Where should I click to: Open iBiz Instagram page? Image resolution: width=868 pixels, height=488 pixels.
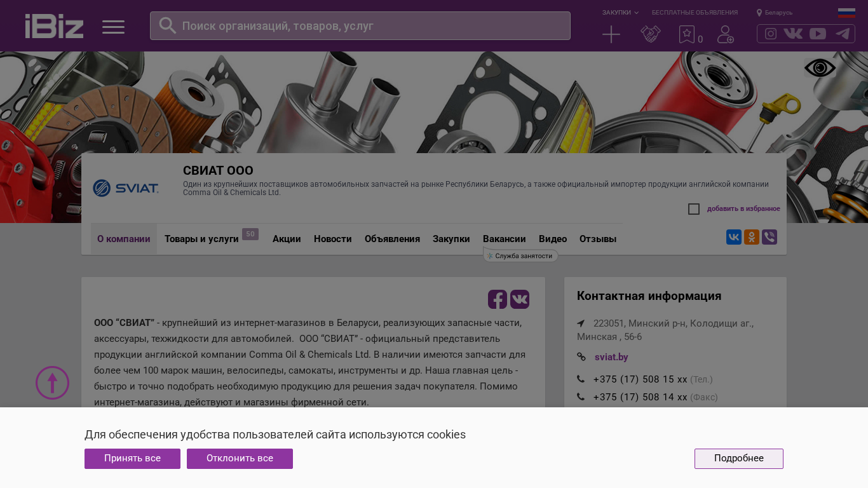pyautogui.click(x=771, y=34)
